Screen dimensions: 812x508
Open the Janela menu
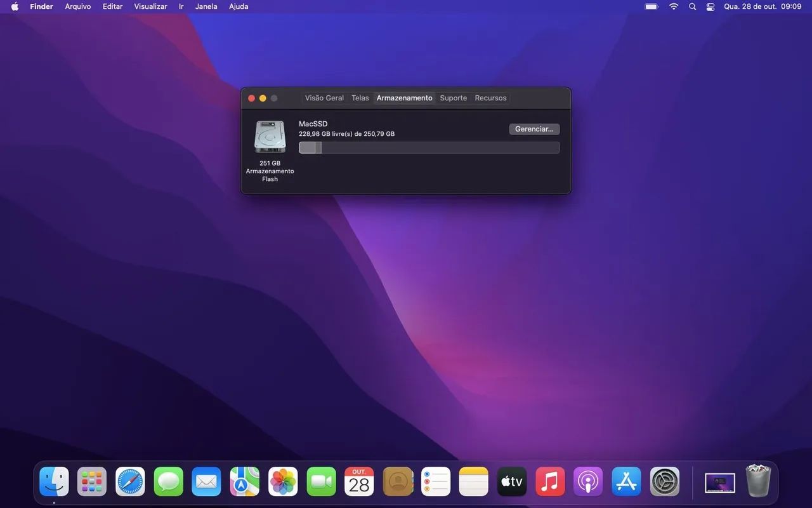206,6
